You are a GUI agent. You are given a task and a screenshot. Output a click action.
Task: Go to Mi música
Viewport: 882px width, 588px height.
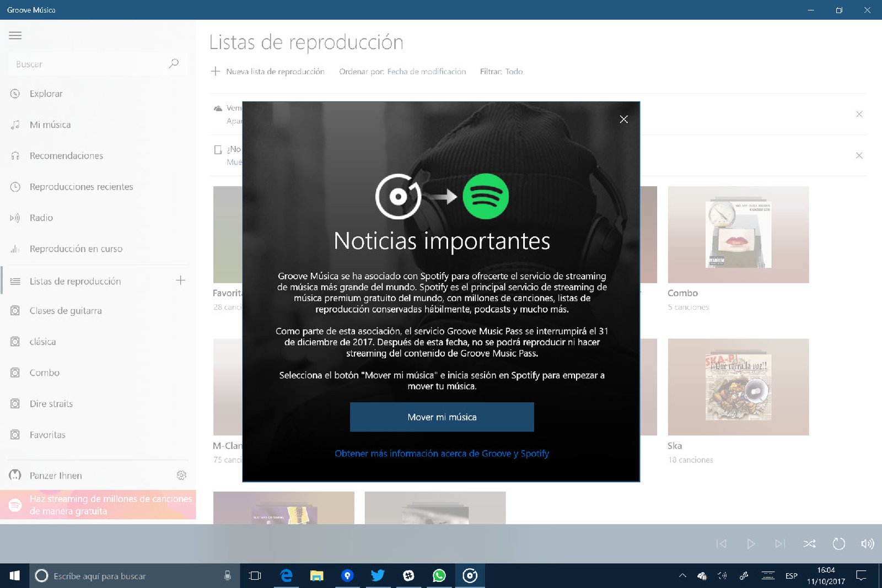click(98, 125)
